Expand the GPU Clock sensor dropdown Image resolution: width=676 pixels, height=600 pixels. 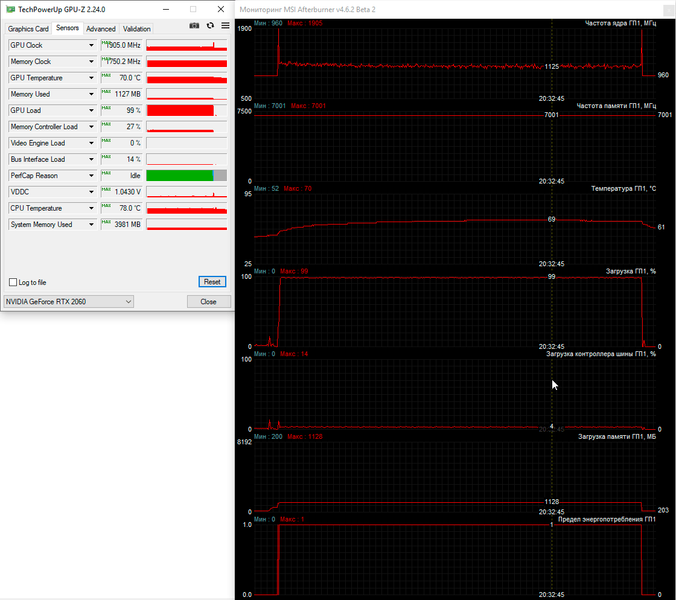click(91, 45)
